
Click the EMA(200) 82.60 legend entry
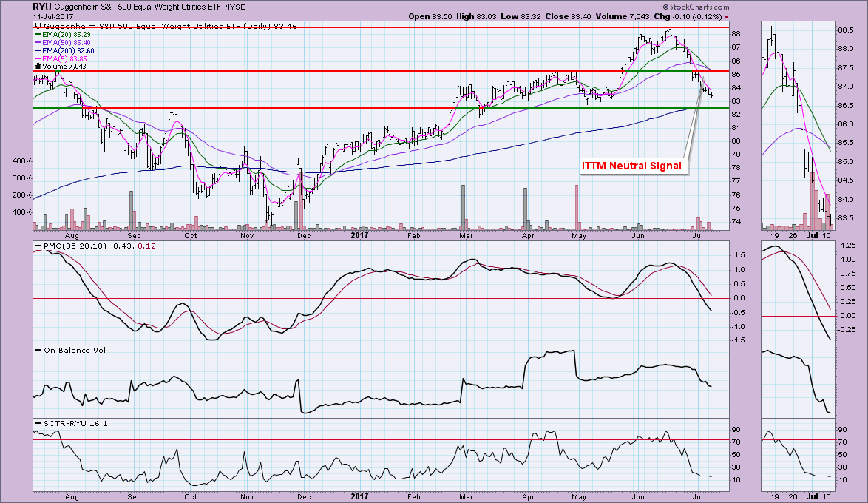pyautogui.click(x=68, y=51)
